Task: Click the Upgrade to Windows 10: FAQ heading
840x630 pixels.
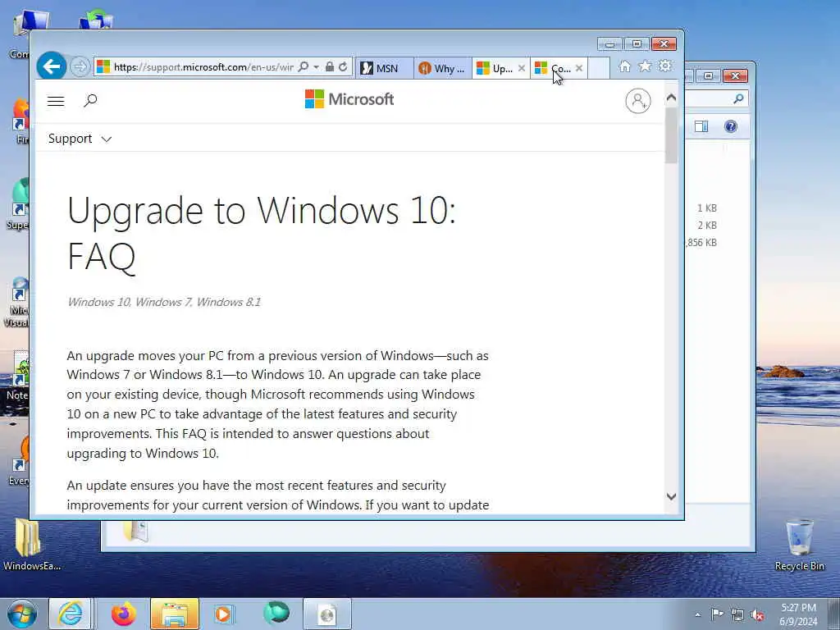Action: [x=262, y=233]
